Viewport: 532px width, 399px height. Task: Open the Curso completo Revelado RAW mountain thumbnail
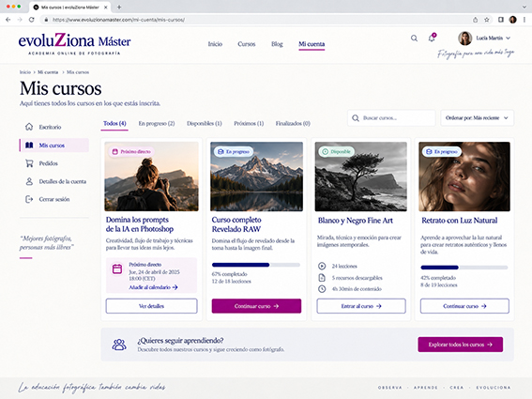pyautogui.click(x=256, y=176)
